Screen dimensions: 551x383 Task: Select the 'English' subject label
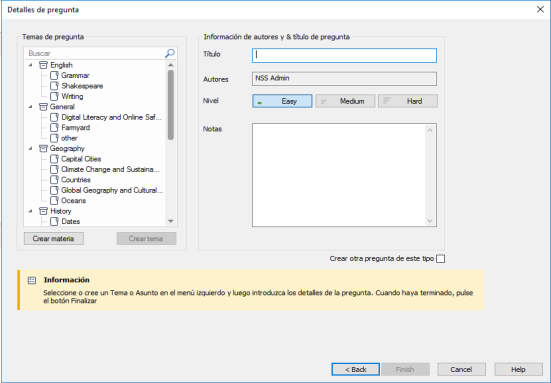pyautogui.click(x=61, y=65)
